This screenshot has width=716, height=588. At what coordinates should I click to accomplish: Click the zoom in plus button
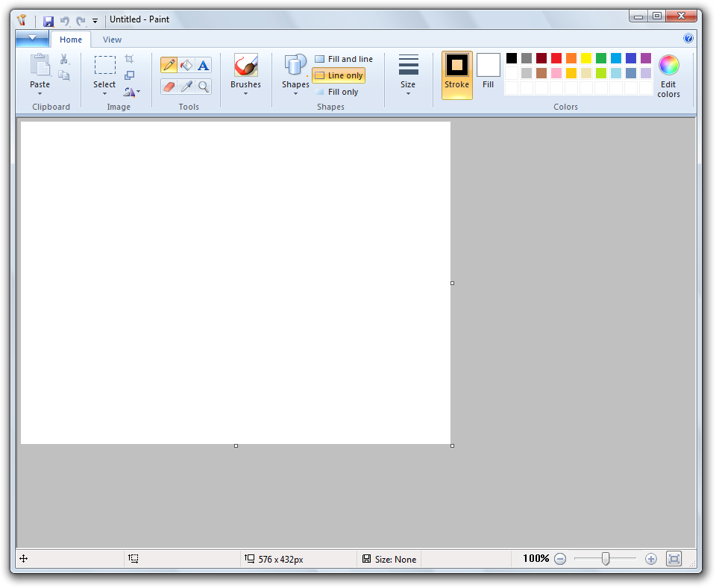[x=650, y=559]
